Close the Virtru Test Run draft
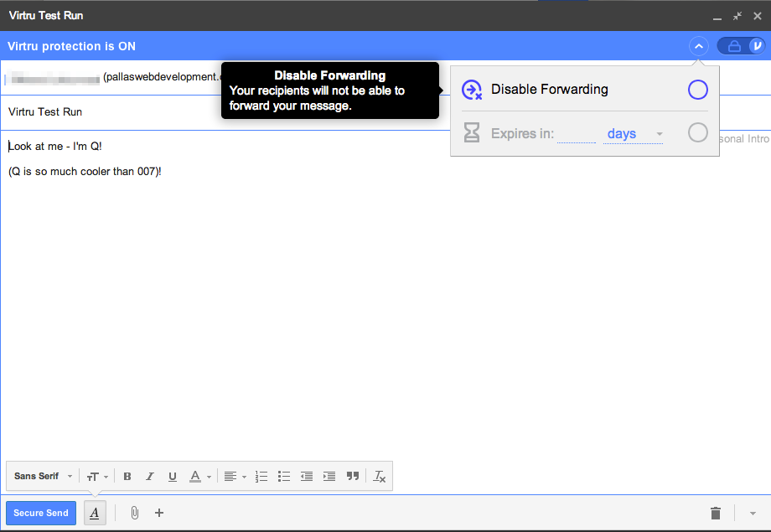 (x=758, y=16)
